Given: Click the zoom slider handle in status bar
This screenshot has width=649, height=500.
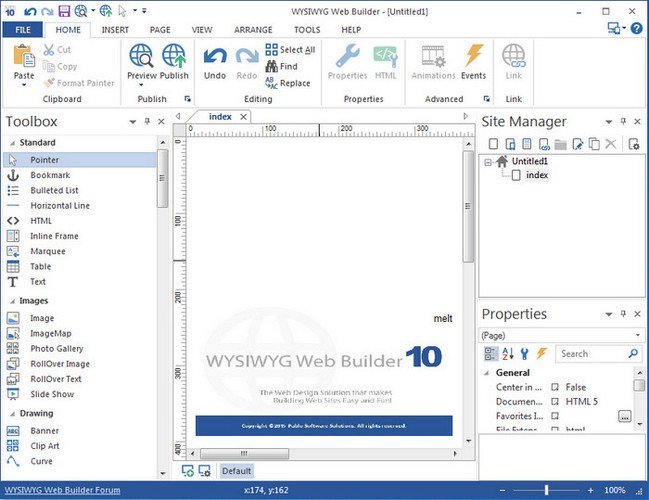Looking at the screenshot, I should point(546,490).
